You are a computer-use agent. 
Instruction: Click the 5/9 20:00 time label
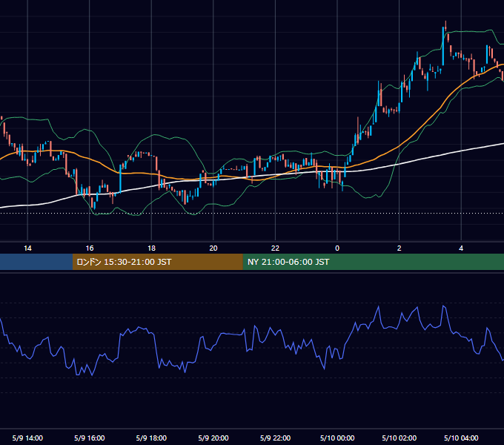213,438
